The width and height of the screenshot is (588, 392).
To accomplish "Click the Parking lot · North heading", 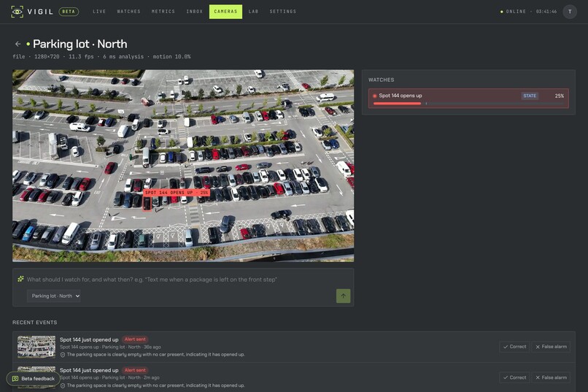I will click(x=80, y=44).
